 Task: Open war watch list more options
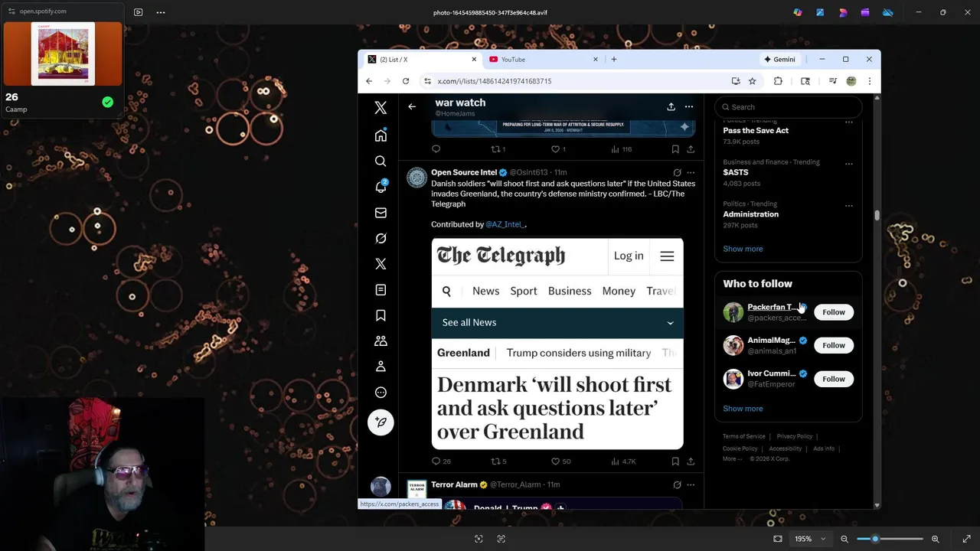[689, 107]
